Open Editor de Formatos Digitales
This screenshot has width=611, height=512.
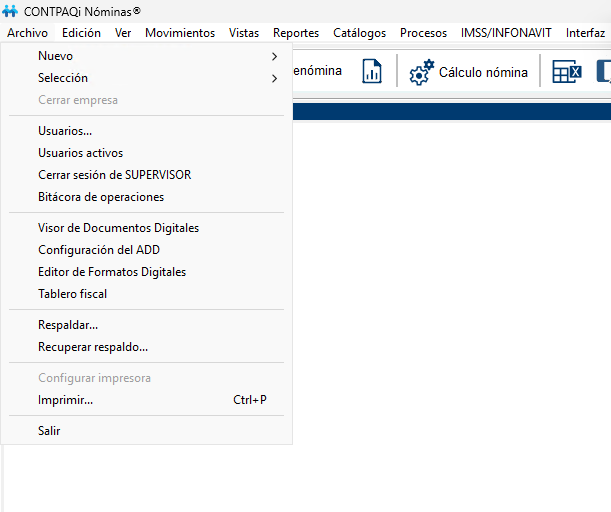147,272
